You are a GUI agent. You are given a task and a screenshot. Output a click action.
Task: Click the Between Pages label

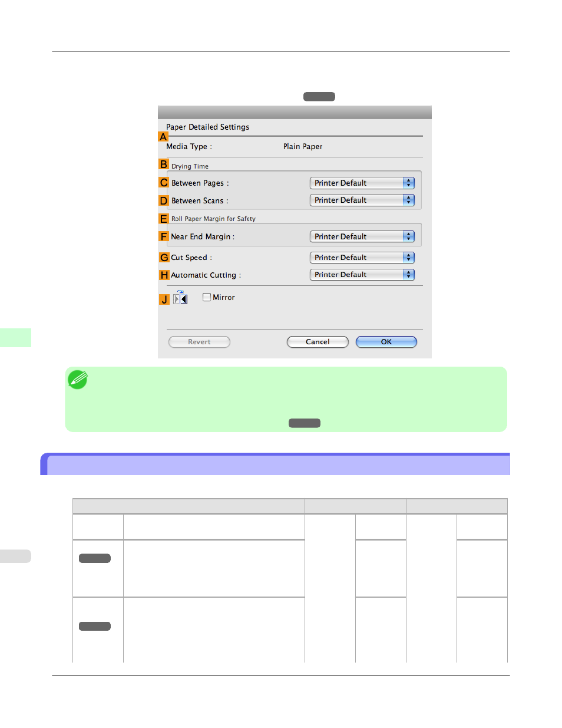point(200,183)
